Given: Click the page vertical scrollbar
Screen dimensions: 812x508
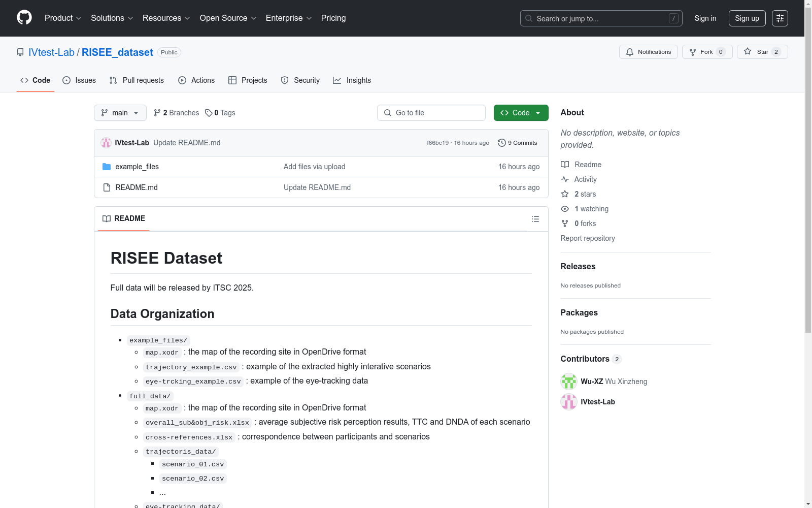Looking at the screenshot, I should coord(808,171).
